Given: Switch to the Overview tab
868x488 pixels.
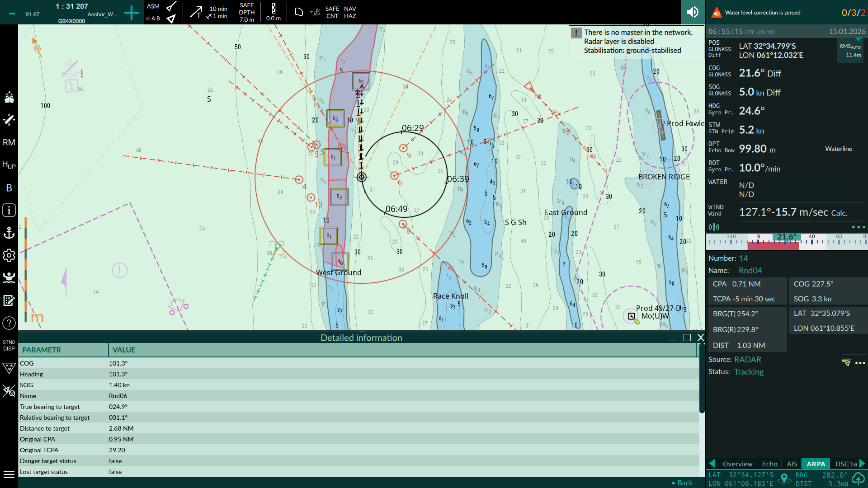Looking at the screenshot, I should coord(737,464).
